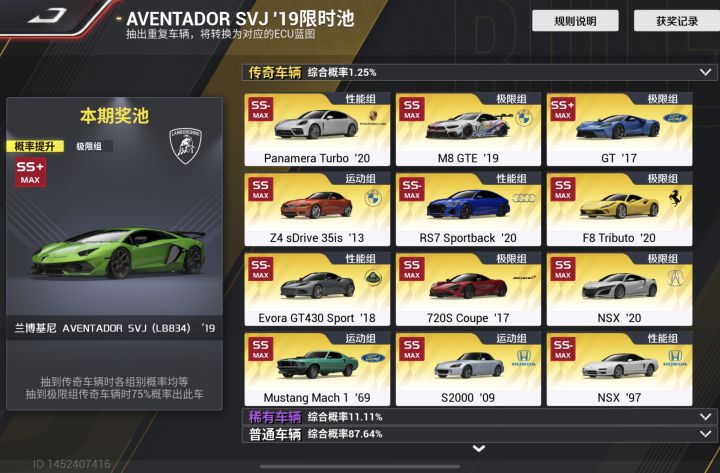
Task: Select the 概率提升 tab label
Action: tap(35, 146)
